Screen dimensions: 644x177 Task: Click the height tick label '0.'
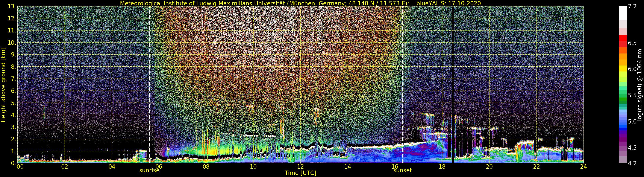click(x=14, y=163)
